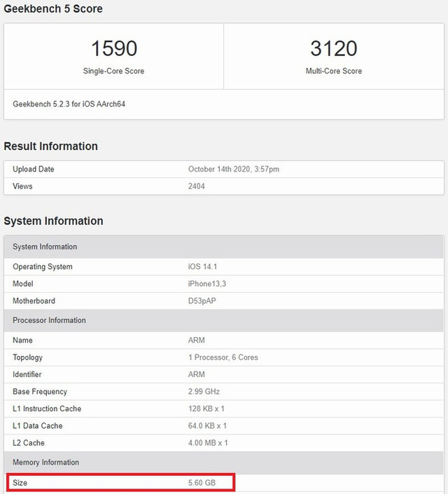
Task: Click the ARM value in the Identifier row
Action: click(x=197, y=375)
